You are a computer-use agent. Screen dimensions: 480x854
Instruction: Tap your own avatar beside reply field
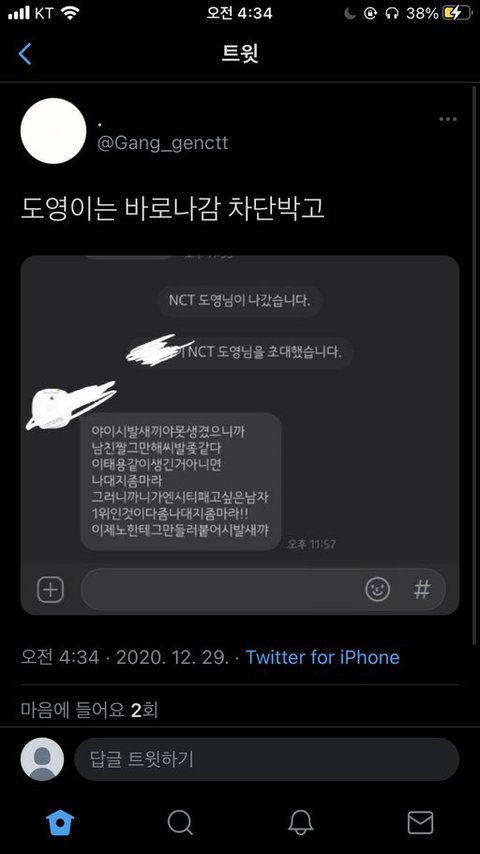tap(42, 759)
